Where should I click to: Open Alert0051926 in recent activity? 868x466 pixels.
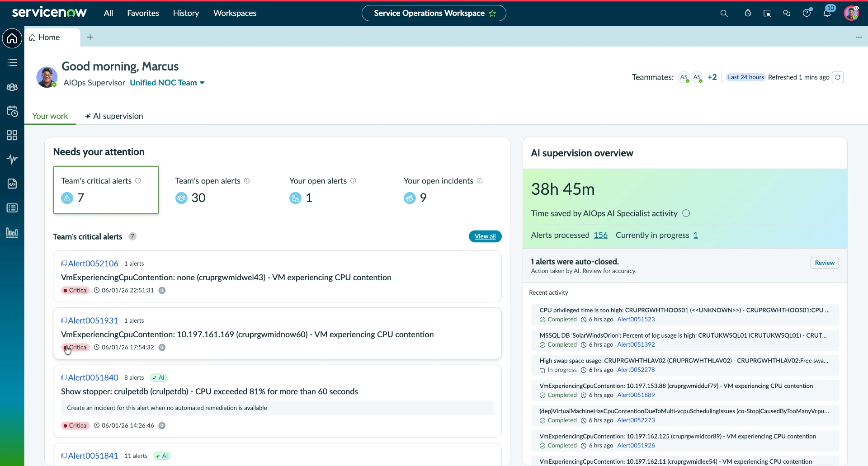point(636,446)
